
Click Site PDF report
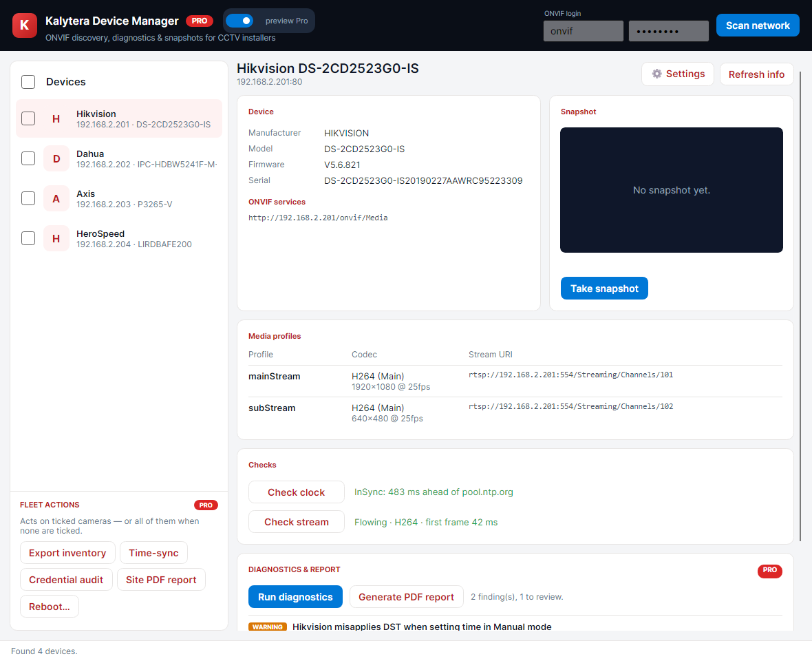click(x=161, y=580)
